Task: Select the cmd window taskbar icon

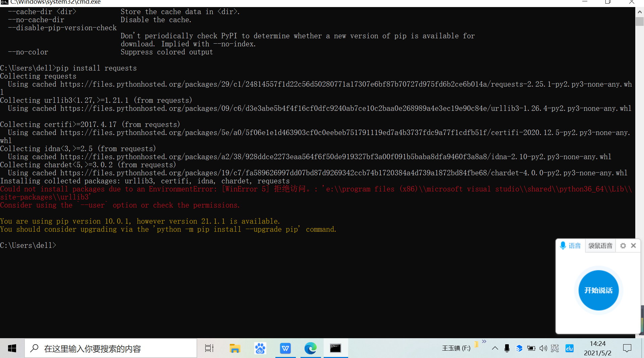Action: click(x=335, y=348)
